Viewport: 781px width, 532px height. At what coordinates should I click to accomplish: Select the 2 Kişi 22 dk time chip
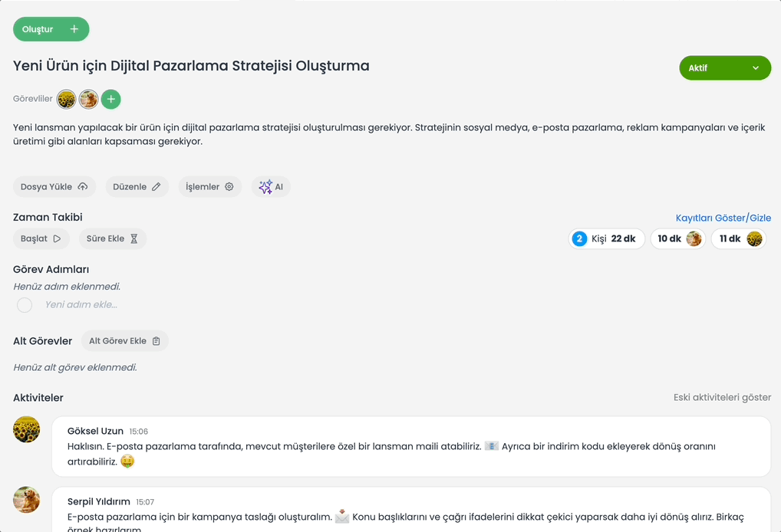coord(607,239)
